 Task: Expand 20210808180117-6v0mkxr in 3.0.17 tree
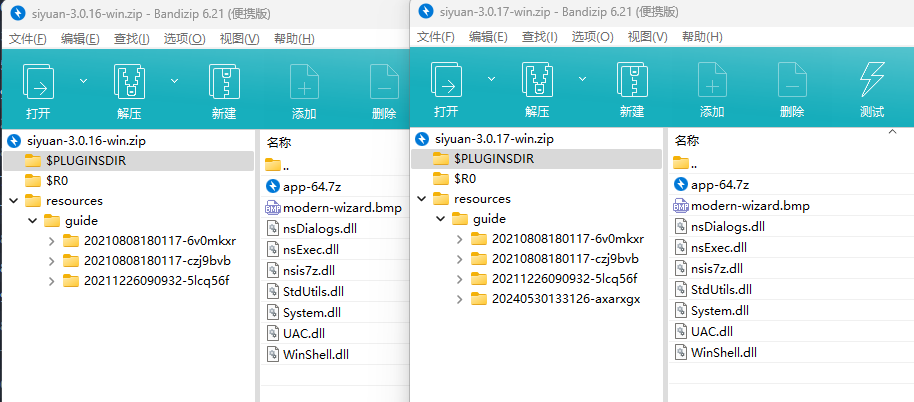(459, 239)
